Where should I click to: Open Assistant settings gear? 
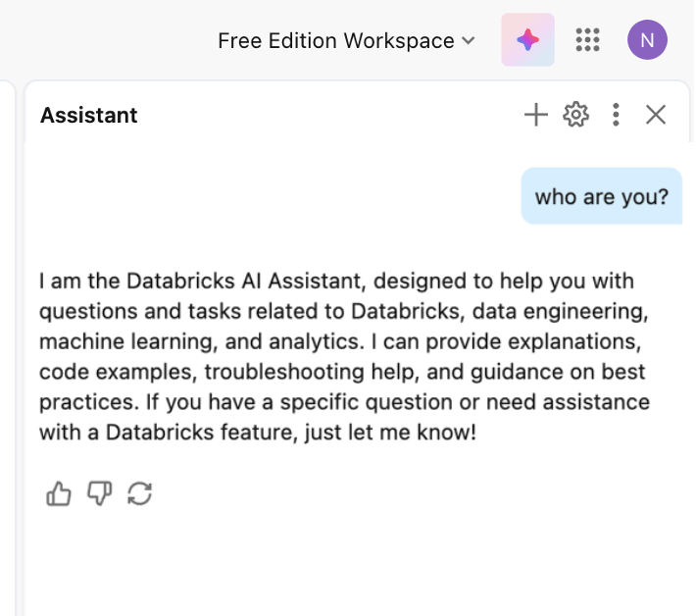(x=575, y=115)
